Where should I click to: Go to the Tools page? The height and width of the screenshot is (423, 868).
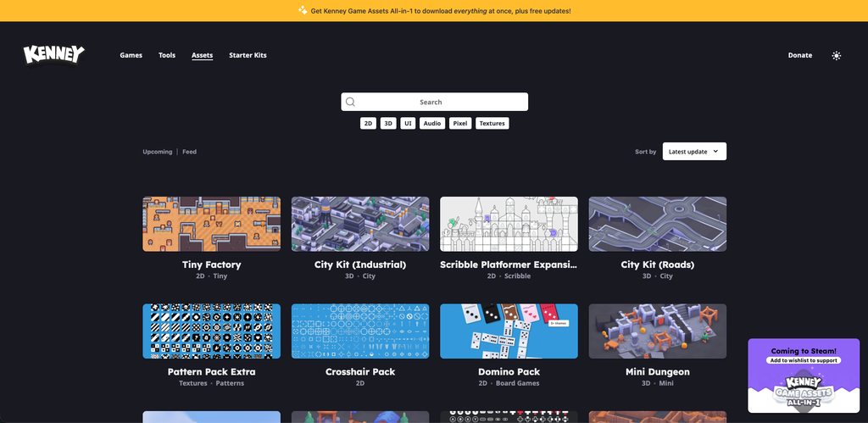167,55
